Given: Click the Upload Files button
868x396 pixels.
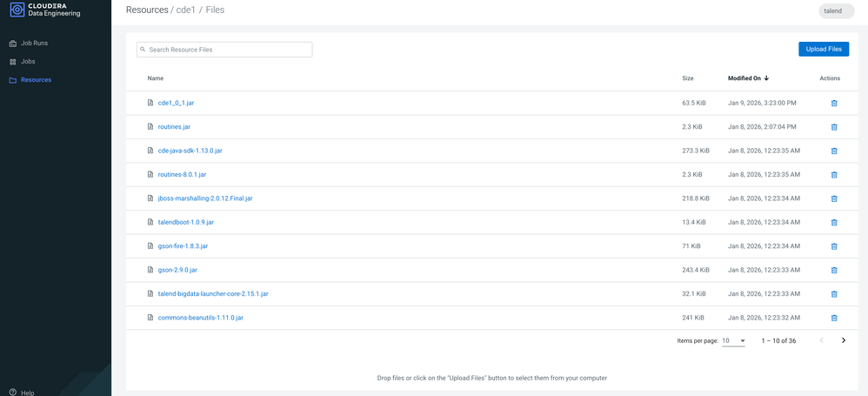Looking at the screenshot, I should coord(824,50).
